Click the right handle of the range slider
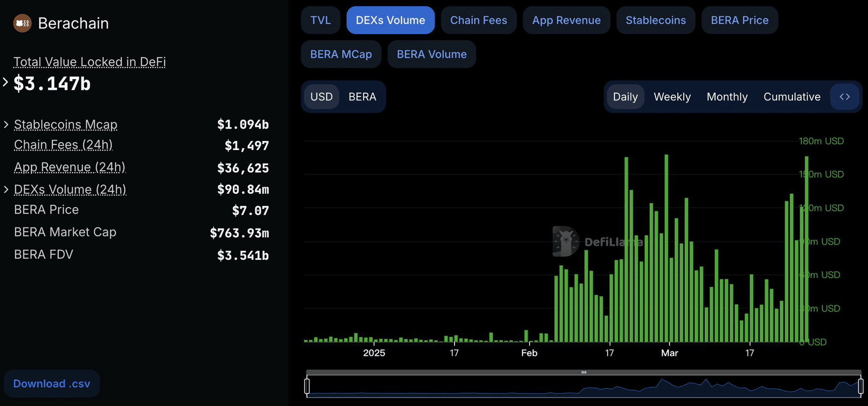This screenshot has width=868, height=406. [x=861, y=386]
